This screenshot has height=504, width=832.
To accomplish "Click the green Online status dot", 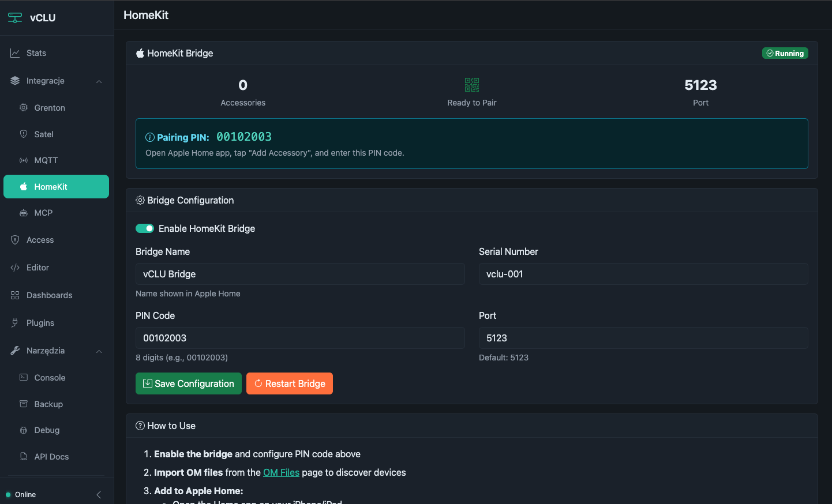I will click(x=8, y=495).
